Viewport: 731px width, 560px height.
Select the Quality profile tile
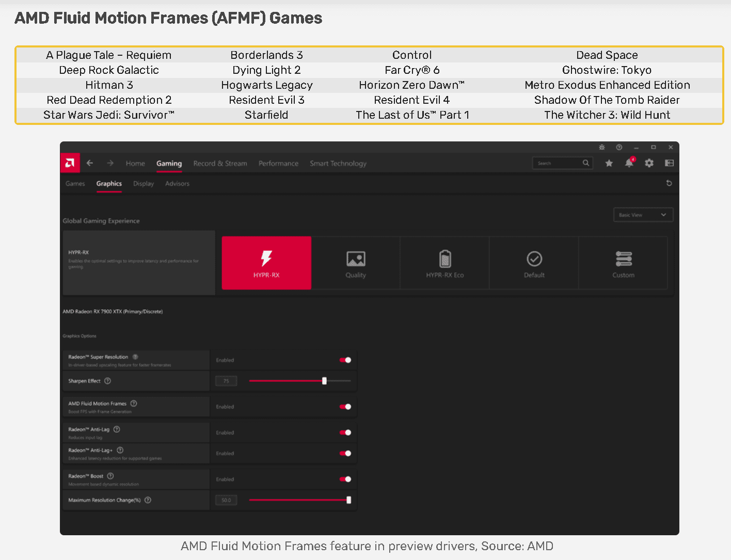tap(356, 263)
